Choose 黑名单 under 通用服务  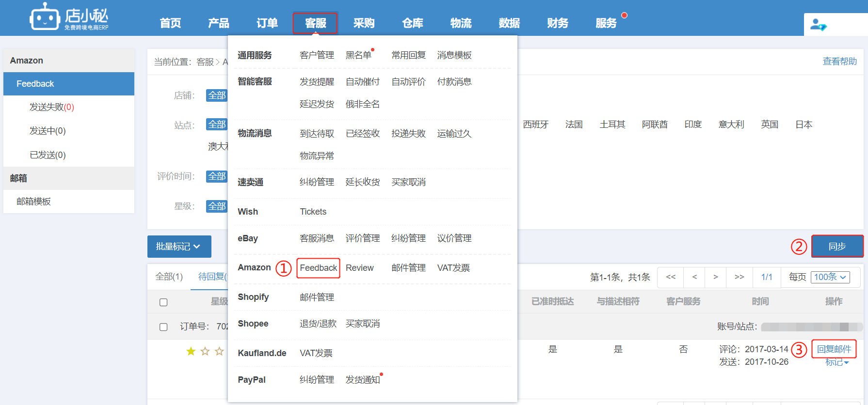click(x=358, y=55)
